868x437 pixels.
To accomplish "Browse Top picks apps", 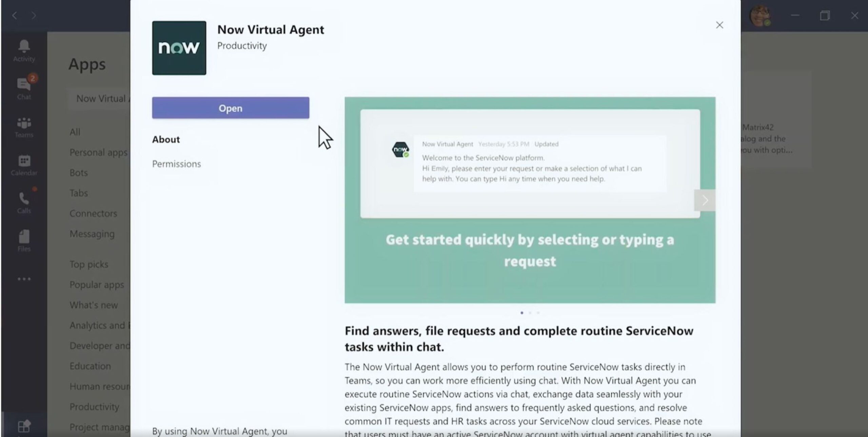I will (x=89, y=264).
